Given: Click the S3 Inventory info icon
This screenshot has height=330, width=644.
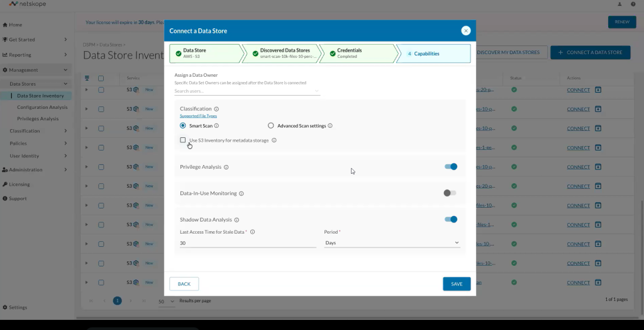Looking at the screenshot, I should pyautogui.click(x=274, y=140).
